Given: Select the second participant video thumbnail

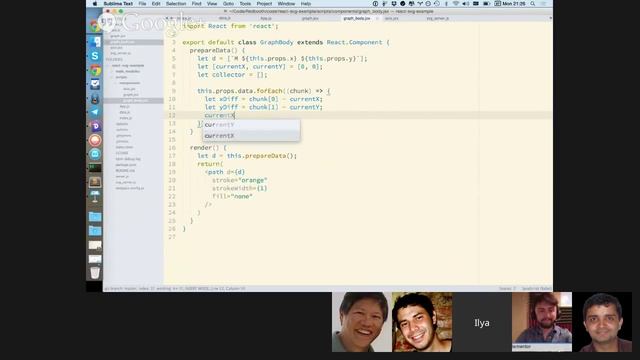Looking at the screenshot, I should pyautogui.click(x=422, y=322).
